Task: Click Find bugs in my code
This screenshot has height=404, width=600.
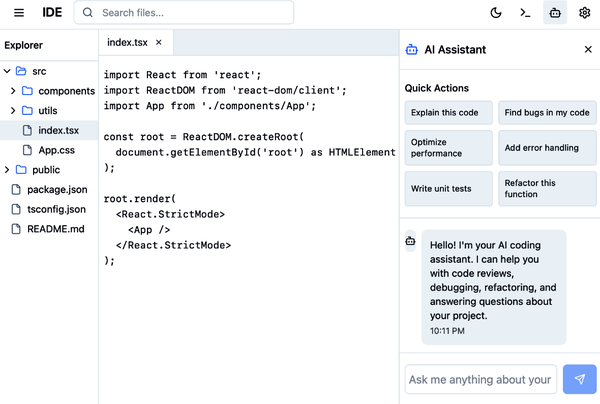Action: [546, 114]
